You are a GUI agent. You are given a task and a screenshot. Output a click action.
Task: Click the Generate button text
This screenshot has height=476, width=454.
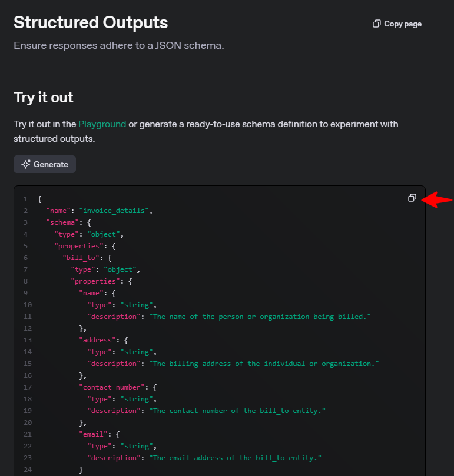[51, 164]
